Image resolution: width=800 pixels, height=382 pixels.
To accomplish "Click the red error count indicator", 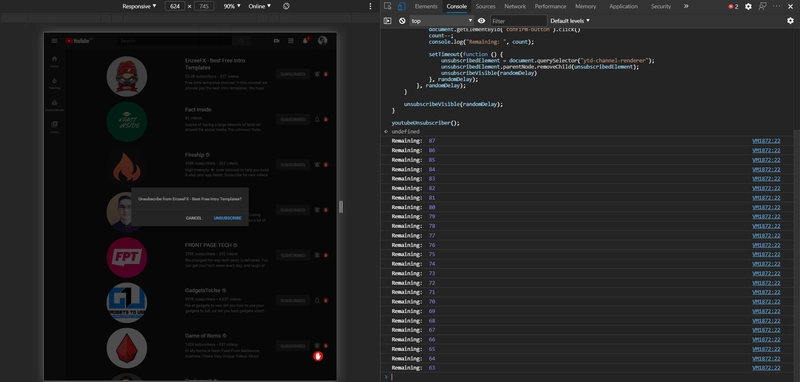I will tap(733, 6).
